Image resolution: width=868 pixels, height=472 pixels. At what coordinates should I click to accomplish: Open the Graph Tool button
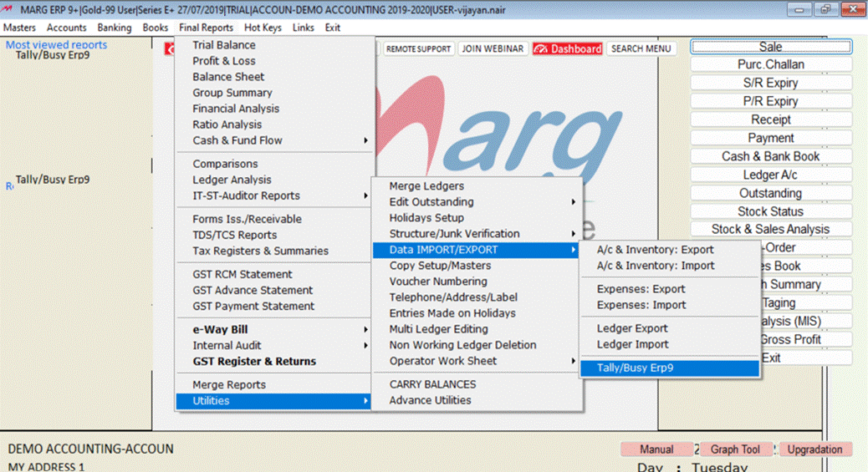(735, 449)
